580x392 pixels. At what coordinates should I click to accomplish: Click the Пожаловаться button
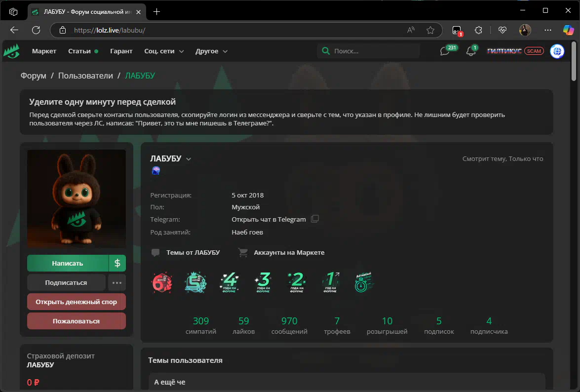pos(76,321)
